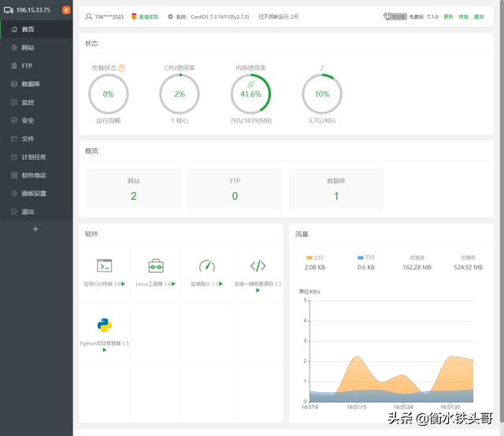504x436 pixels.
Task: Click the rocket memory release icon
Action: click(x=251, y=84)
